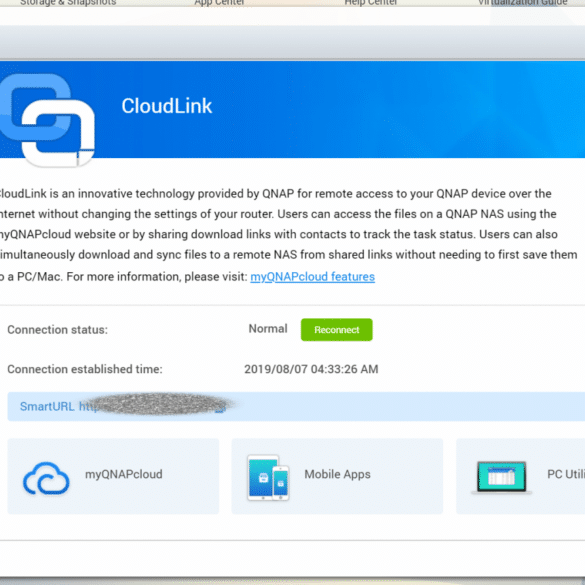The width and height of the screenshot is (585, 585).
Task: Click the connection status value Normal
Action: pos(268,329)
